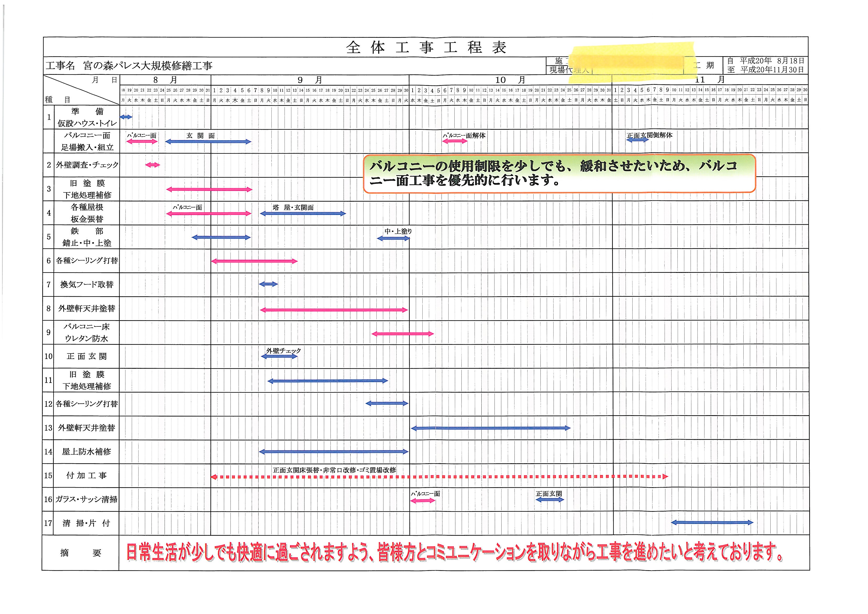Image resolution: width=868 pixels, height=614 pixels.
Task: Click row 8 label 外壁軒天井塗替
Action: tap(87, 309)
